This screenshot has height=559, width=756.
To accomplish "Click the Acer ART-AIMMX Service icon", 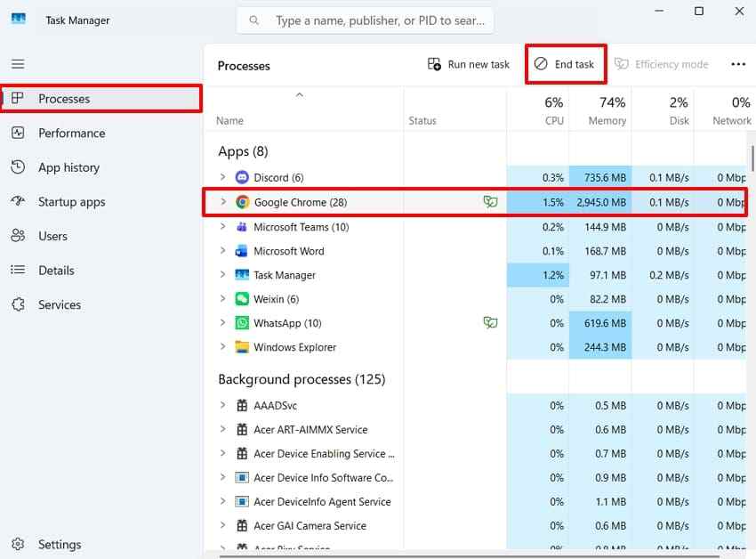I will pos(242,429).
